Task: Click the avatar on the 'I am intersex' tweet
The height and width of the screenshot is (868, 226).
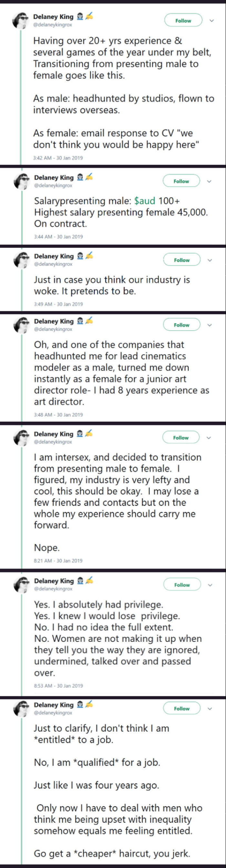Action: click(21, 438)
